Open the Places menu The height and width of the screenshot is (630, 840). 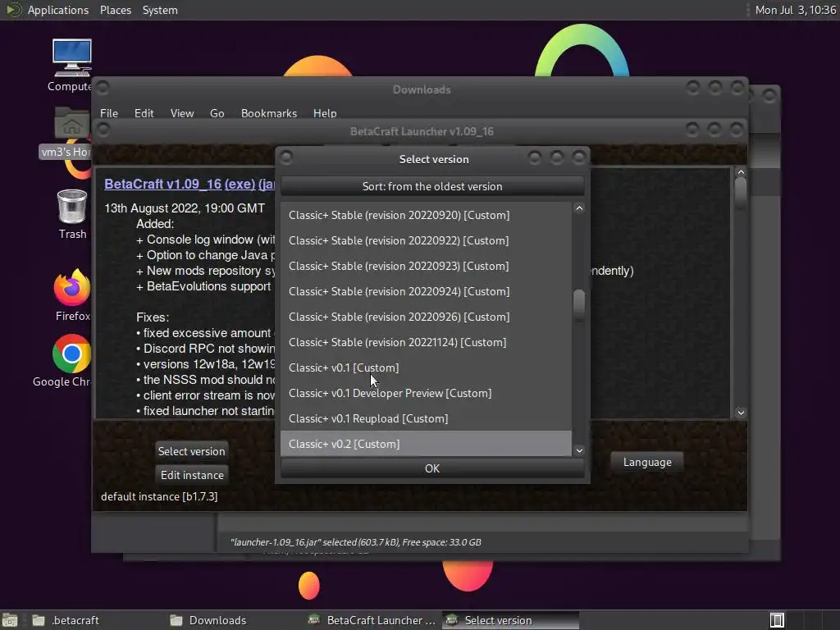pos(115,10)
